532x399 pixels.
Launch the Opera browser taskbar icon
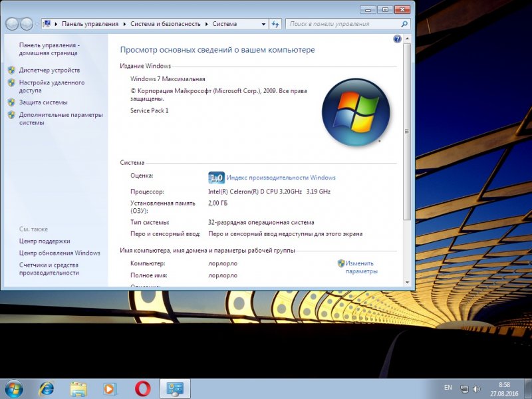[x=142, y=388]
